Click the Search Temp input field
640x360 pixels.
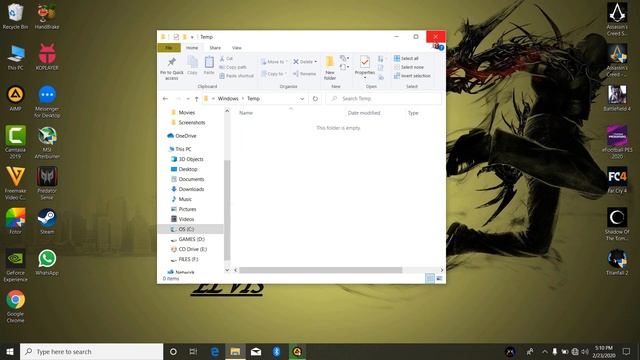384,99
